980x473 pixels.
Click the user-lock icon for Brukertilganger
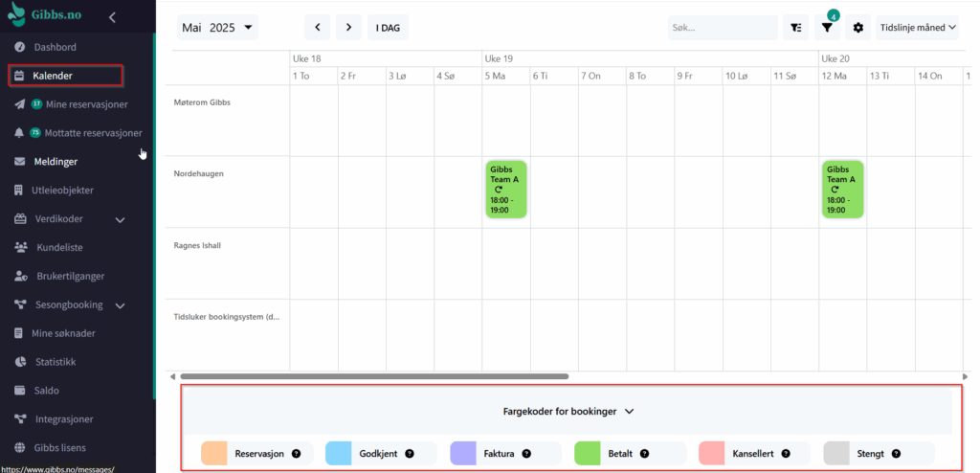pos(21,276)
